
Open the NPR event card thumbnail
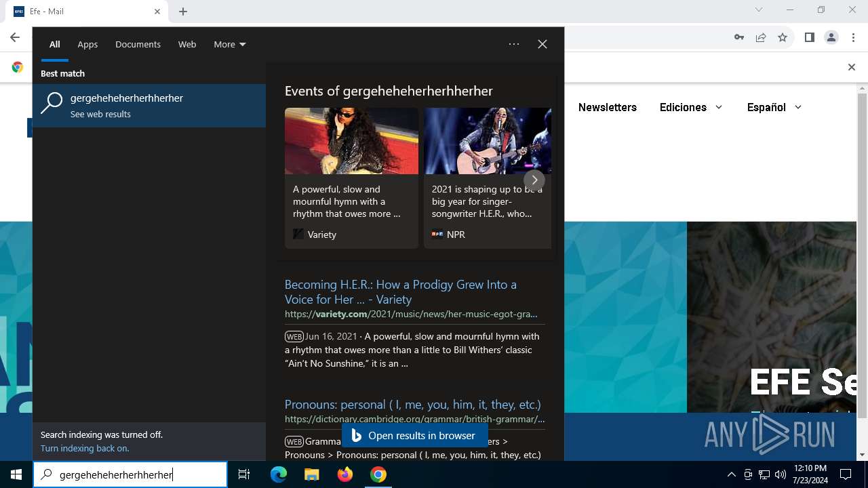pos(488,141)
